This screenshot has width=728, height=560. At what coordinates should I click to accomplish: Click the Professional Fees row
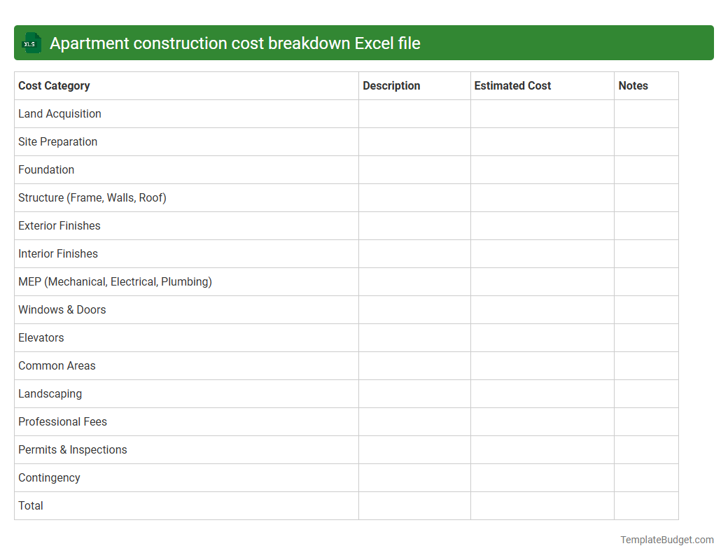62,421
